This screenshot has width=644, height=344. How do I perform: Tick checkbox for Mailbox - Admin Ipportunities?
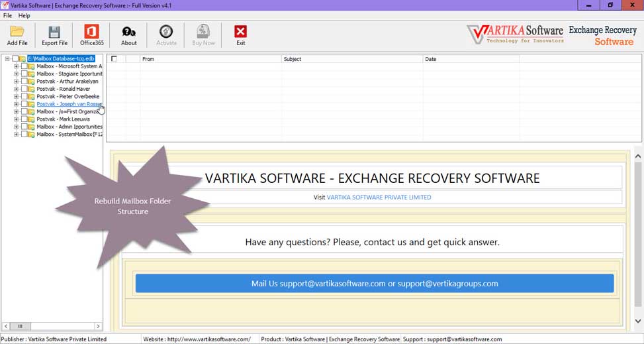[x=24, y=127]
